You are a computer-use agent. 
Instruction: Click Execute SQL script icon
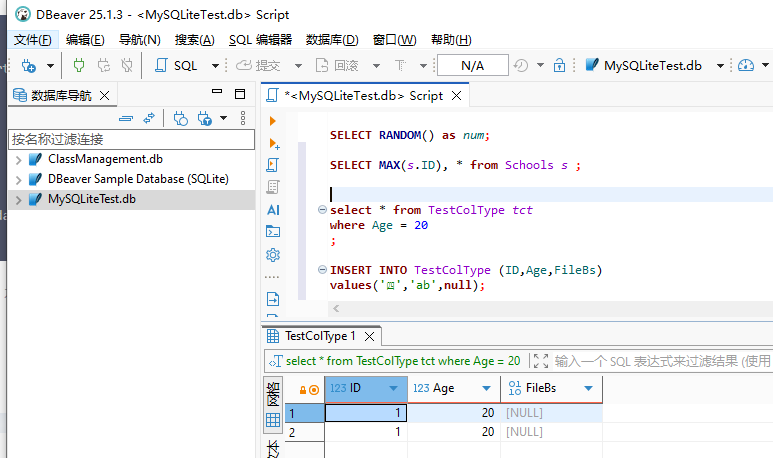click(x=273, y=165)
